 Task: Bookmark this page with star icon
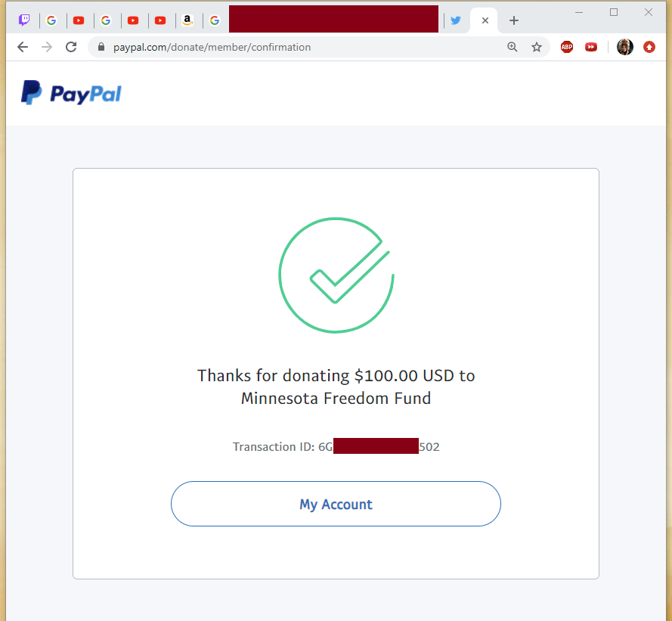537,47
